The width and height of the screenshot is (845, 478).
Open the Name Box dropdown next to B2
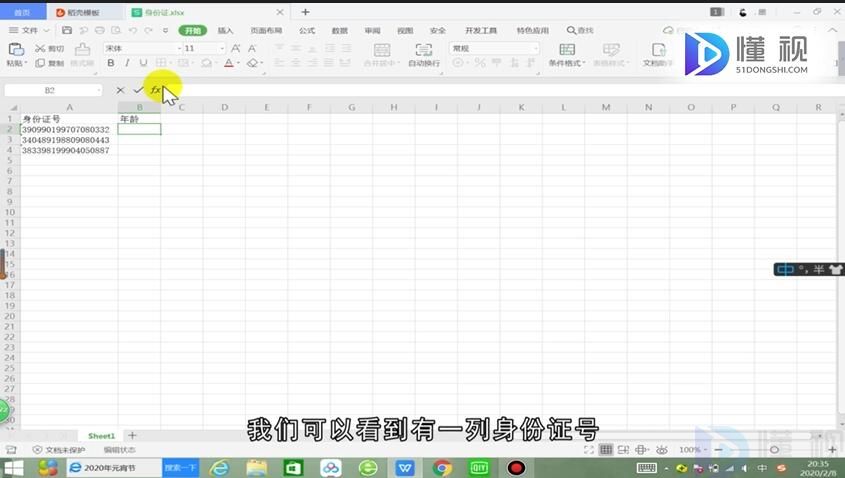[99, 91]
